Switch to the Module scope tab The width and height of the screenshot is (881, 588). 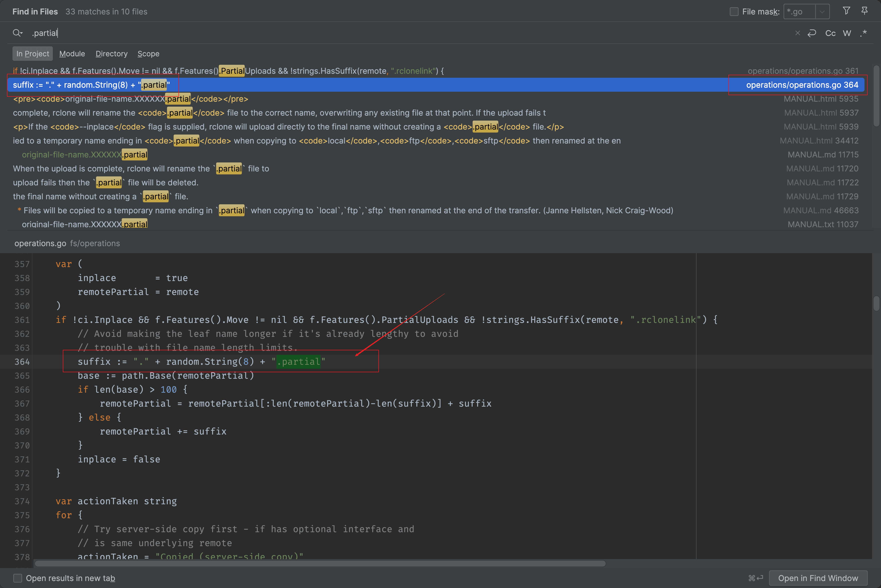(72, 54)
